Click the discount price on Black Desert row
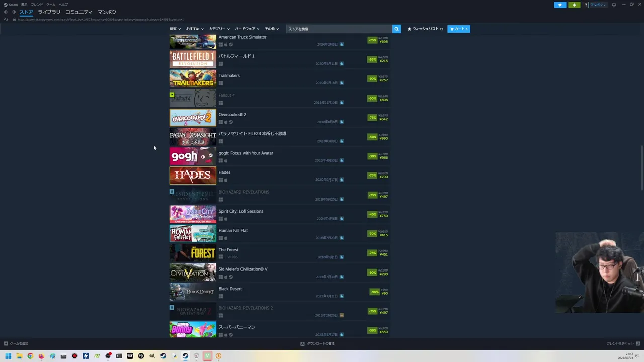 click(384, 293)
